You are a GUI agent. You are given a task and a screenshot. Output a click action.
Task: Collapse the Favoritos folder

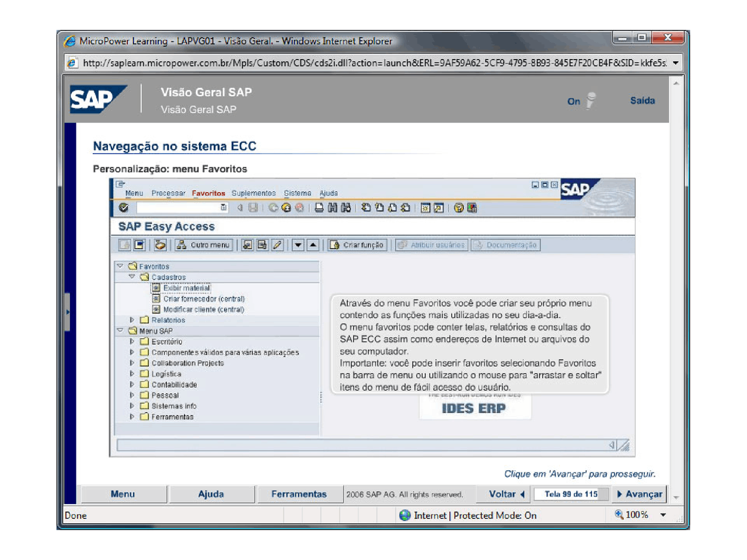click(x=121, y=266)
